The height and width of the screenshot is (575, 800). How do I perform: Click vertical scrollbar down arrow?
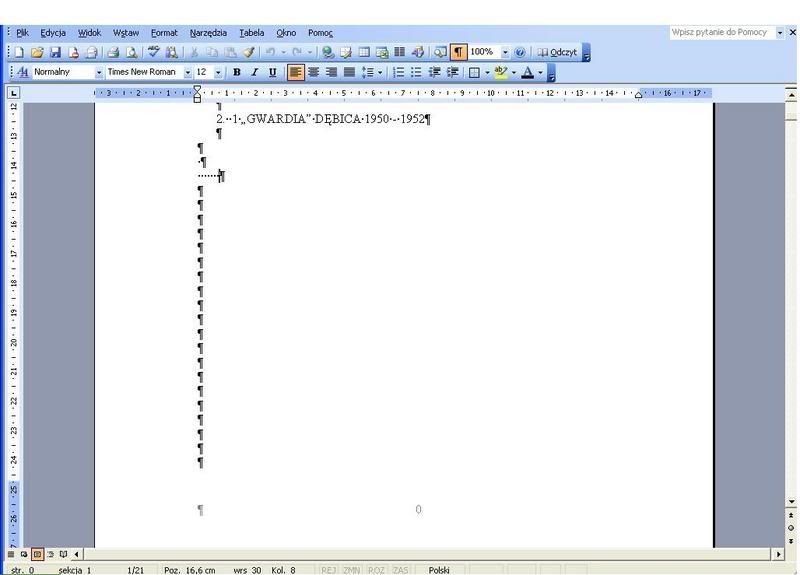click(x=791, y=502)
